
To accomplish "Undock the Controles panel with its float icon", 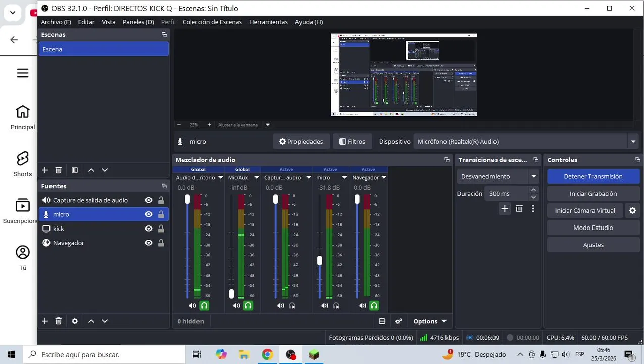I will [638, 160].
